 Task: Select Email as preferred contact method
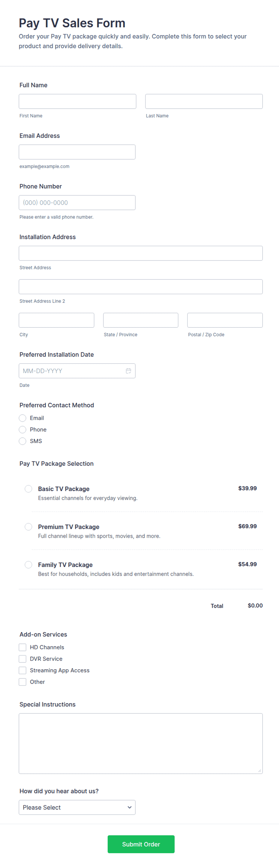[22, 418]
